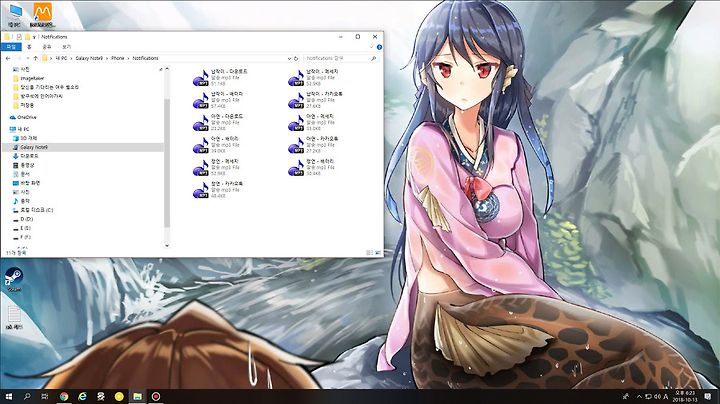Image resolution: width=720 pixels, height=404 pixels.
Task: Open Google Chrome from the taskbar
Action: pyautogui.click(x=64, y=396)
